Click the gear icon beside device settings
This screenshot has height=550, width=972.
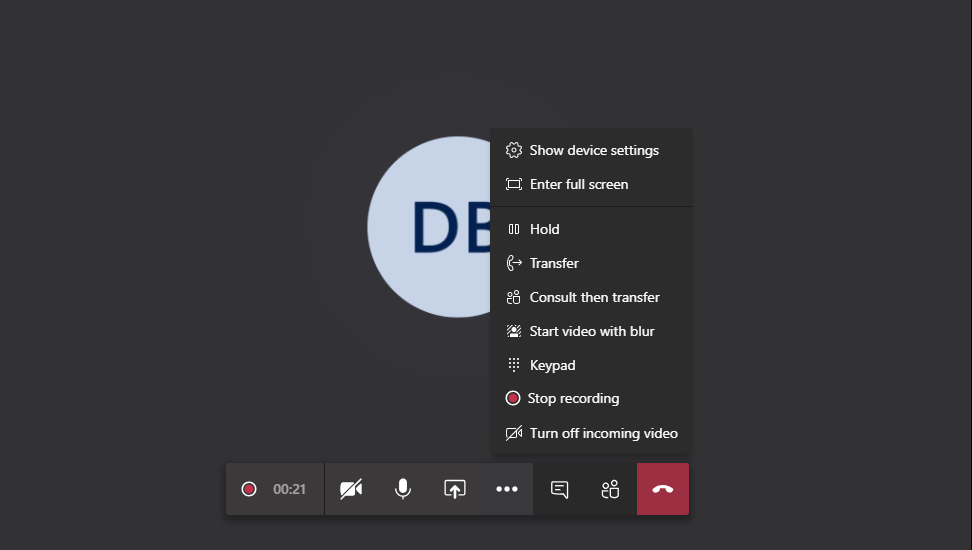tap(514, 150)
